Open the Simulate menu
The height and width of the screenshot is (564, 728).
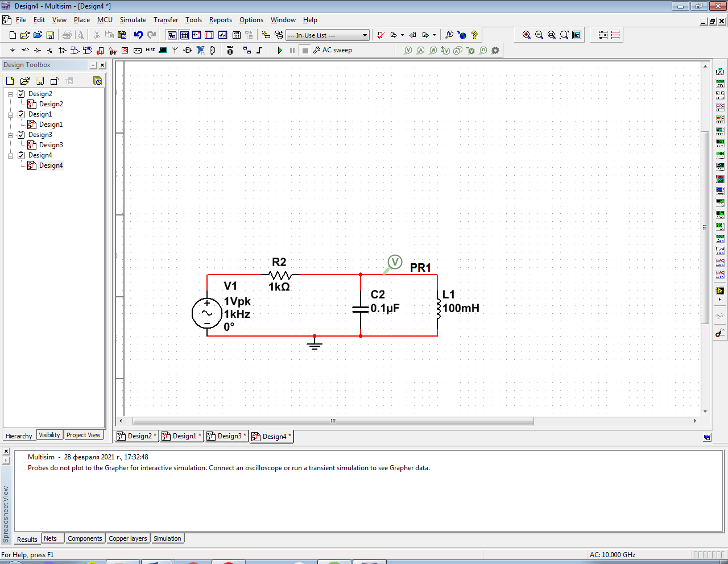[x=133, y=20]
